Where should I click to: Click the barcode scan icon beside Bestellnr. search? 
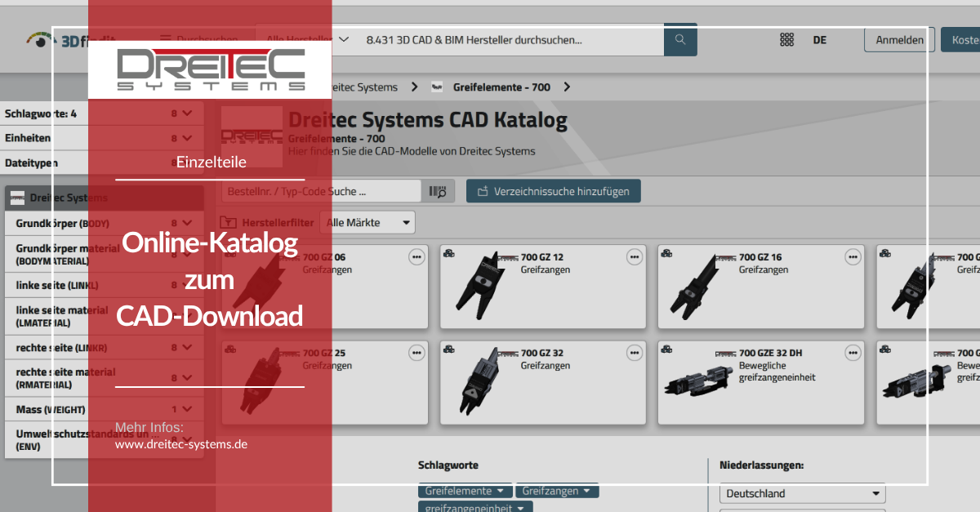[x=439, y=190]
